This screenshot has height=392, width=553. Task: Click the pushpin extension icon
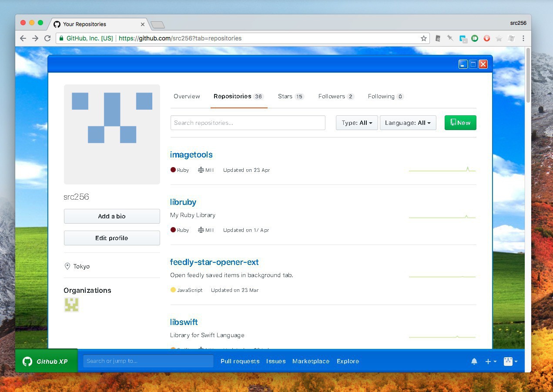click(450, 38)
